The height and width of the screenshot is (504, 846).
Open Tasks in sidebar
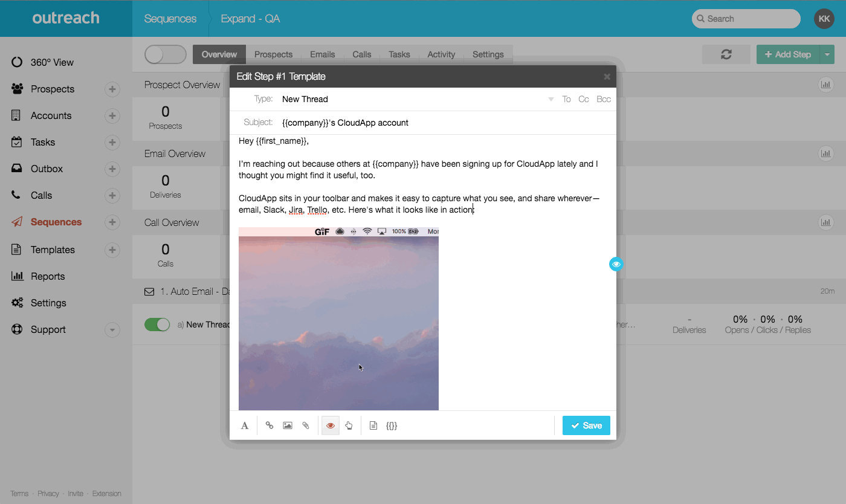[x=43, y=142]
